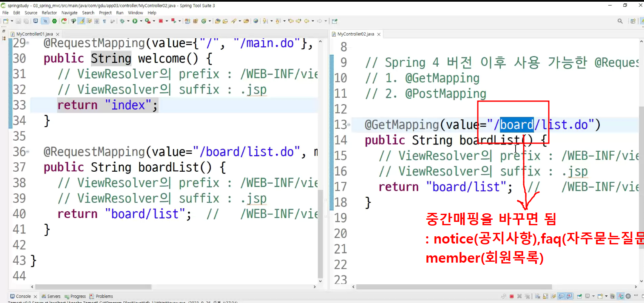Minimize the Console panel
Image resolution: width=644 pixels, height=303 pixels.
[x=636, y=295]
